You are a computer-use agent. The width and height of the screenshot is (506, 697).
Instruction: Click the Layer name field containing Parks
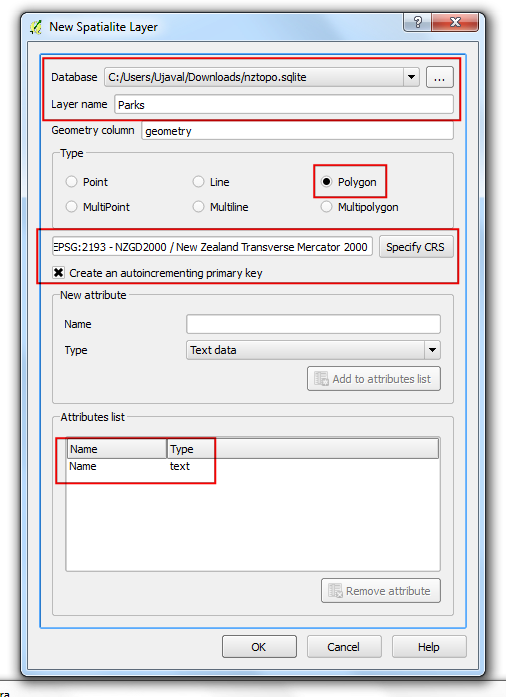click(x=284, y=105)
